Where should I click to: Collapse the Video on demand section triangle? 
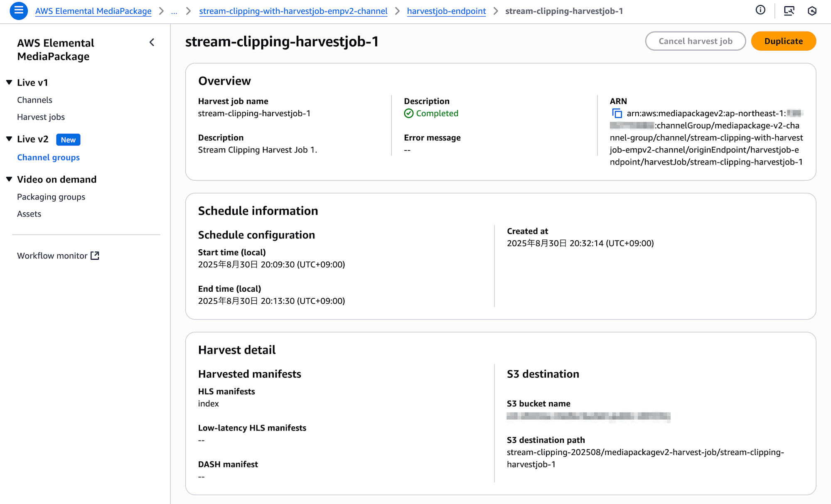click(9, 179)
